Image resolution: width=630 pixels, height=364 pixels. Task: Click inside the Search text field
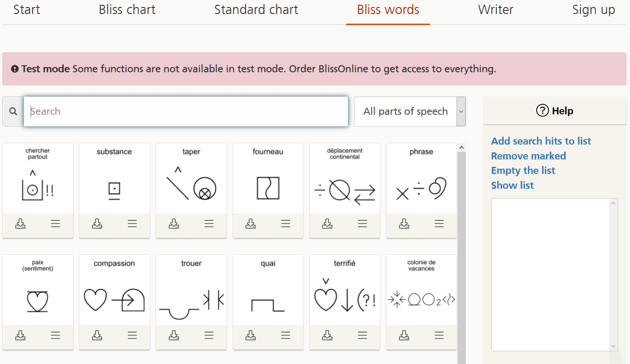click(186, 112)
